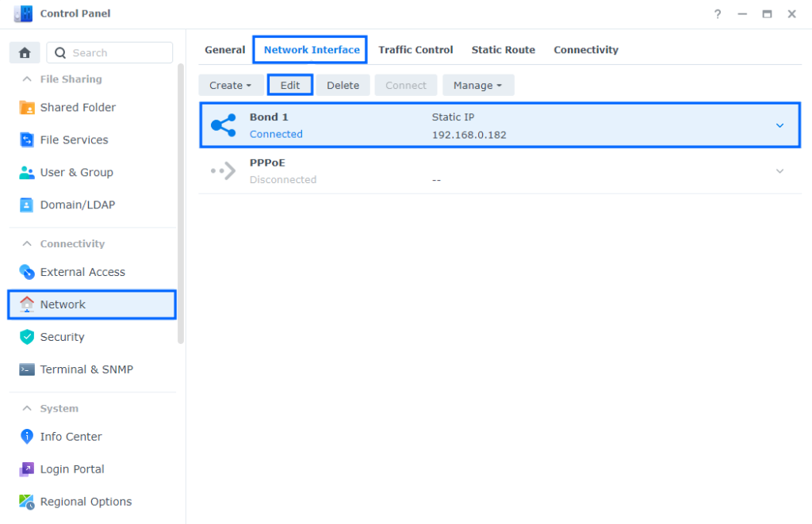Edit the selected Bond 1 interface
The height and width of the screenshot is (524, 812).
[290, 85]
